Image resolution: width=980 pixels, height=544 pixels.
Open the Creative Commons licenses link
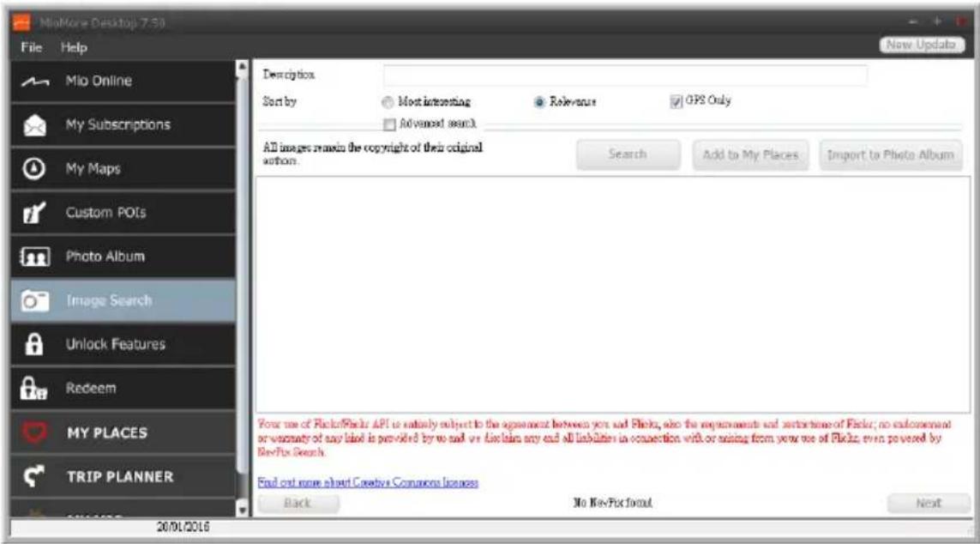[x=368, y=482]
